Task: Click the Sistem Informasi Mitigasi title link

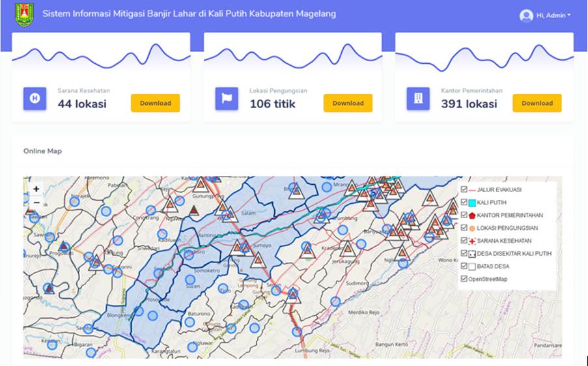Action: (189, 14)
